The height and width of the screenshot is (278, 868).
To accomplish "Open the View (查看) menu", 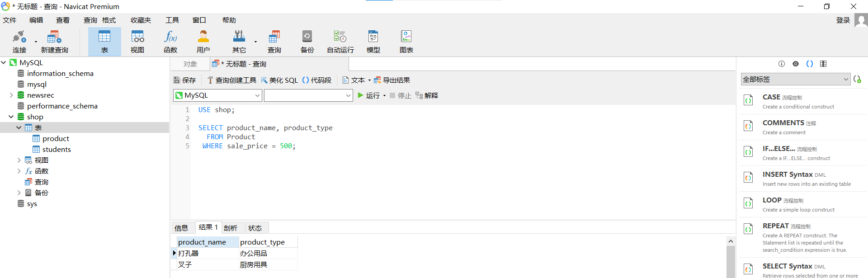I will point(63,20).
